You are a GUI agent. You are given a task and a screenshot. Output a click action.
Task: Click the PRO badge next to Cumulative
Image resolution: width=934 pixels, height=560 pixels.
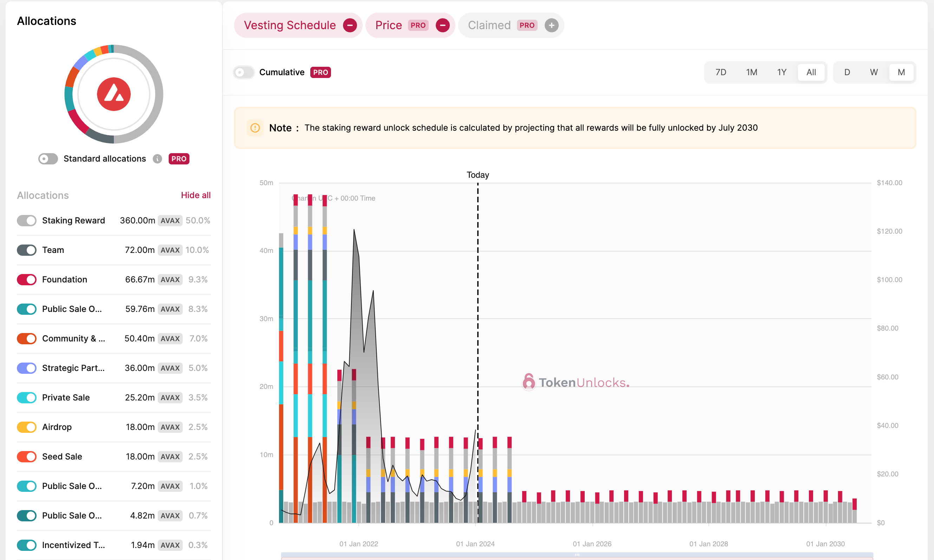320,72
